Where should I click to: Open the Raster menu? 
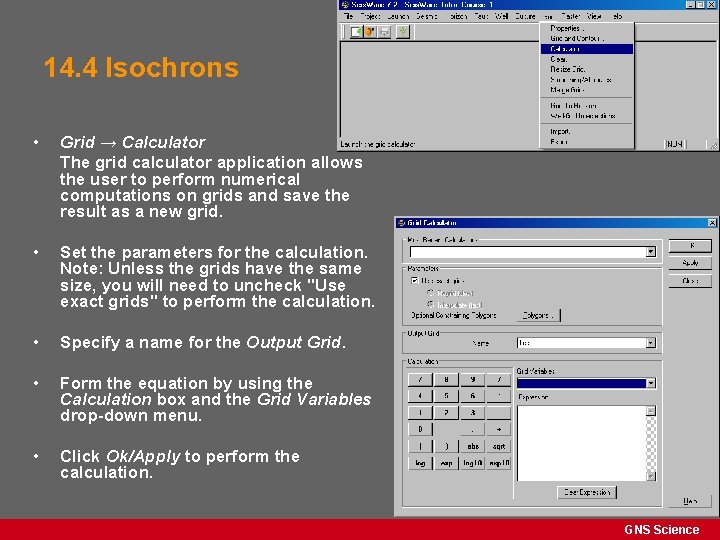571,16
